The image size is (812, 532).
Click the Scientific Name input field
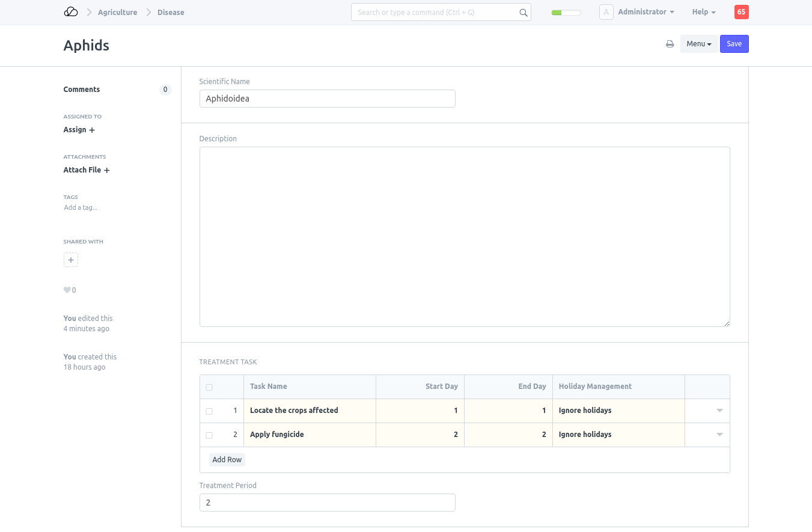327,99
